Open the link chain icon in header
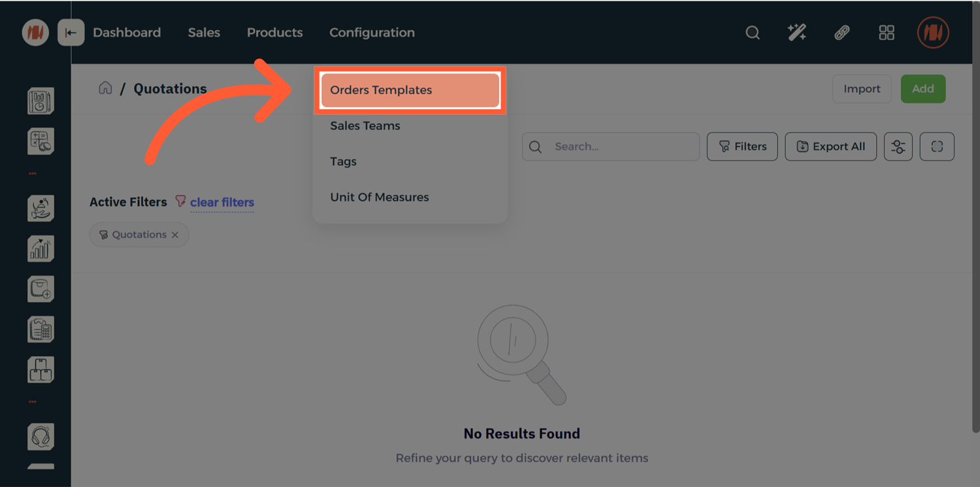 [x=842, y=33]
